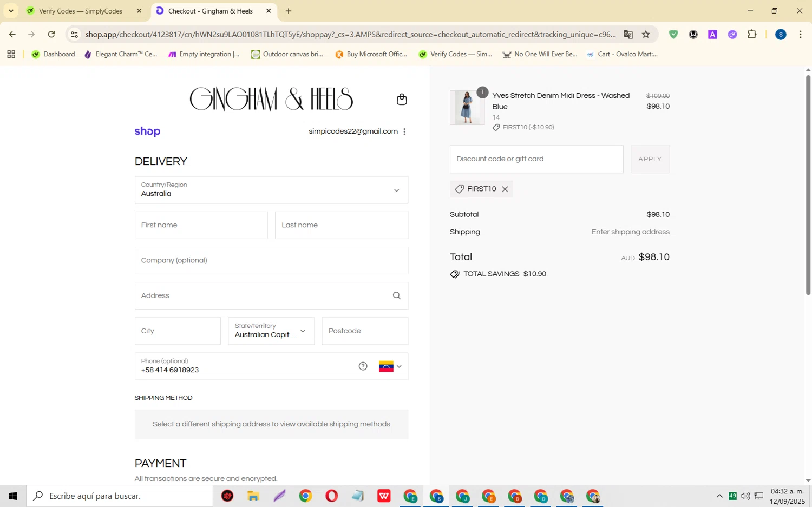
Task: Open the Outdoor canvas bookmark
Action: point(287,54)
